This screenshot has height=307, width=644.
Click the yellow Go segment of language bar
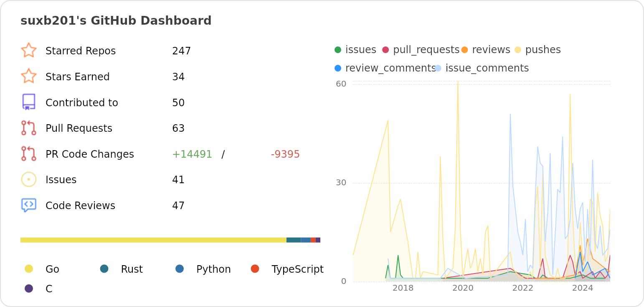(x=153, y=240)
